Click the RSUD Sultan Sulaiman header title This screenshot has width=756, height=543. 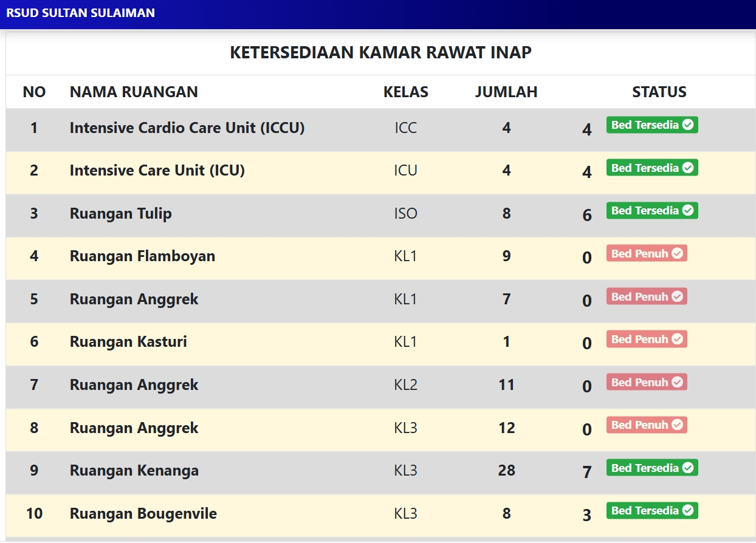[80, 13]
